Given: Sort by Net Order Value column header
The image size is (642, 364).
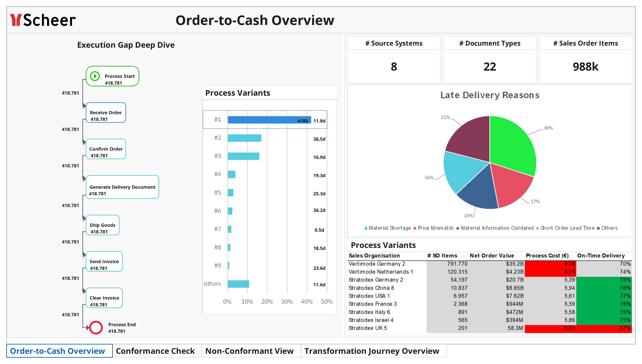Looking at the screenshot, I should [x=492, y=256].
